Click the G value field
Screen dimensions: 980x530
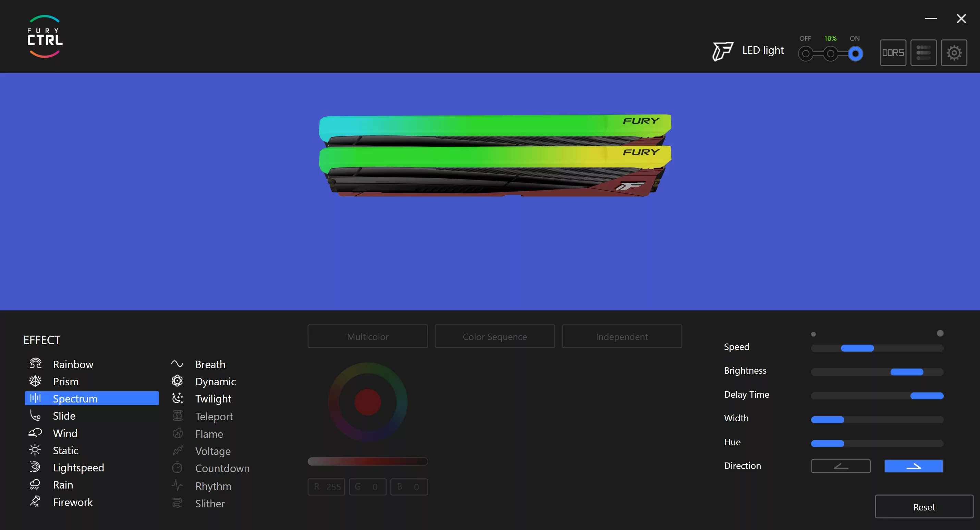point(367,486)
